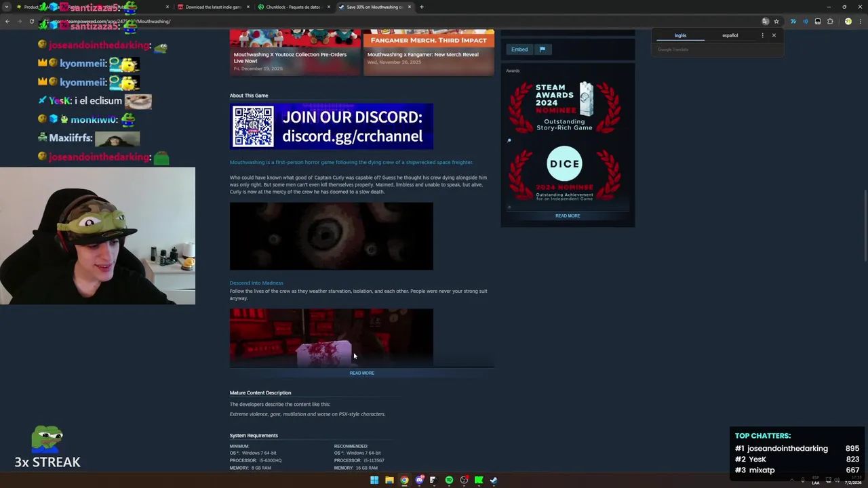The height and width of the screenshot is (488, 868).
Task: Click the dark eye GIF in description
Action: pos(332,236)
